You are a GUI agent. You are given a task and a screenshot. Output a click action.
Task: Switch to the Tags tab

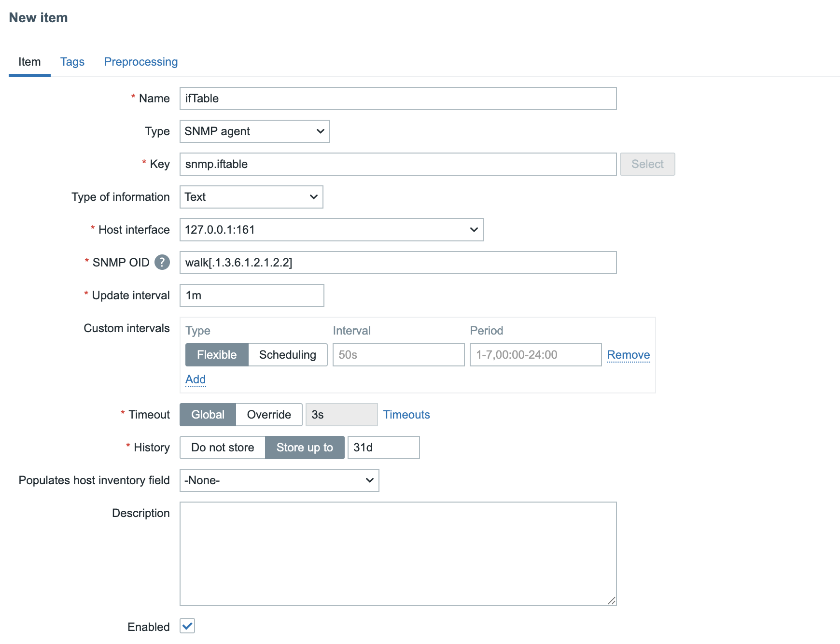(72, 62)
